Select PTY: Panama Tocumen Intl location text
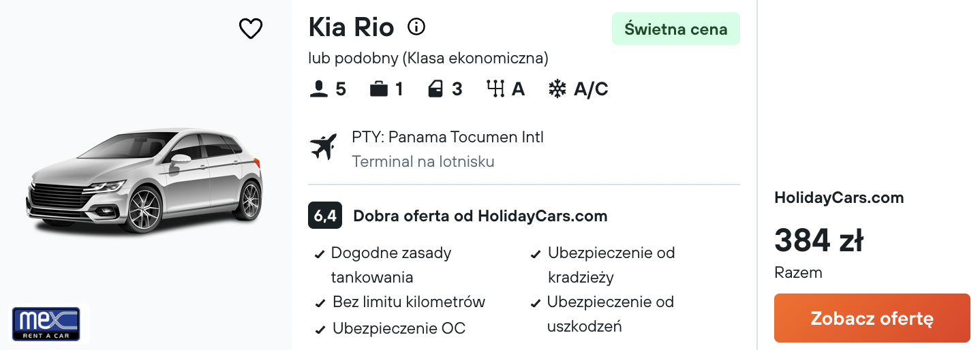Screen dimensions: 980x350 tap(448, 137)
